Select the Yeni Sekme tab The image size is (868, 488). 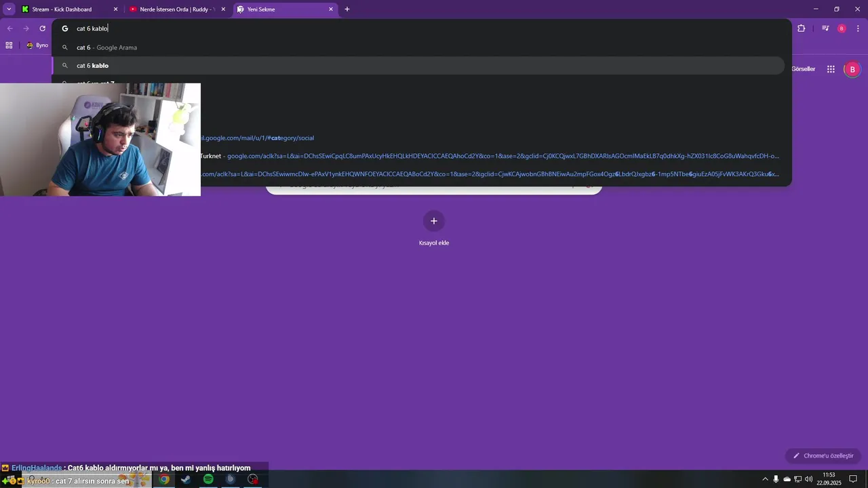click(285, 9)
